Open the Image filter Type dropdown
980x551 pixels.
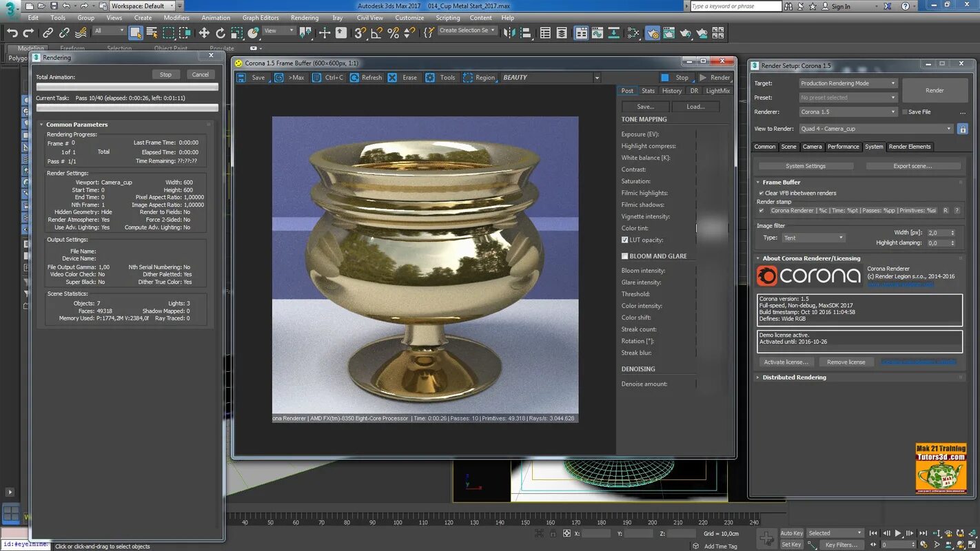coord(813,238)
